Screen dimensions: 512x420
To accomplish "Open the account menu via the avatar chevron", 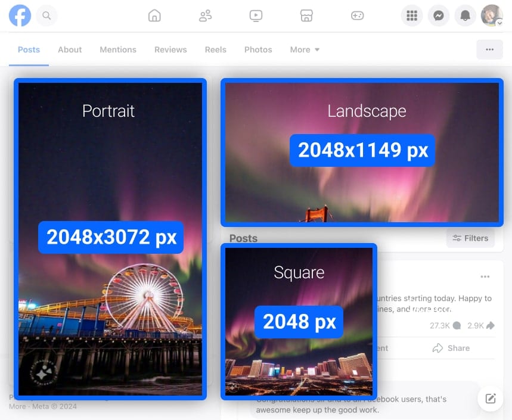I will [x=500, y=23].
